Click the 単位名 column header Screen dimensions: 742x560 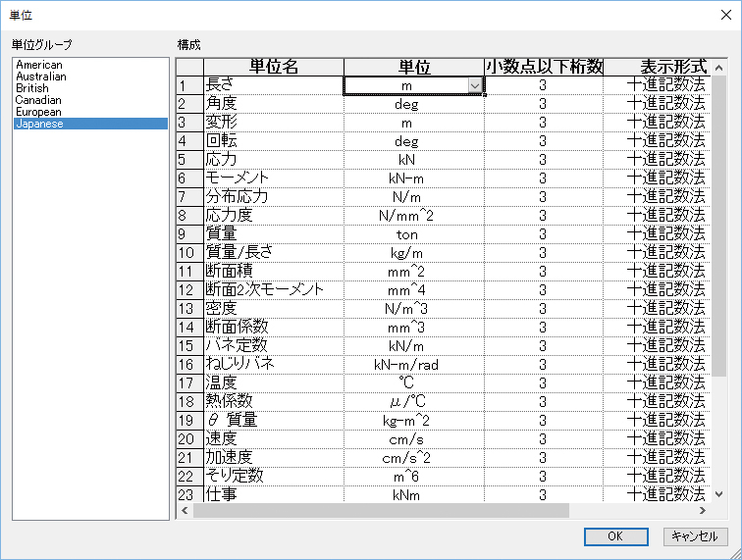click(x=274, y=67)
